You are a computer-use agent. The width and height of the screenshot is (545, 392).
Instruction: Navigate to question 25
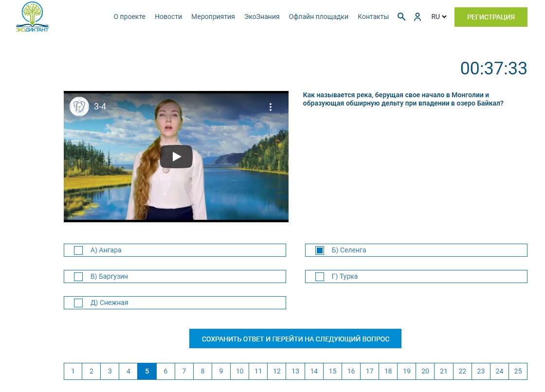(x=518, y=372)
